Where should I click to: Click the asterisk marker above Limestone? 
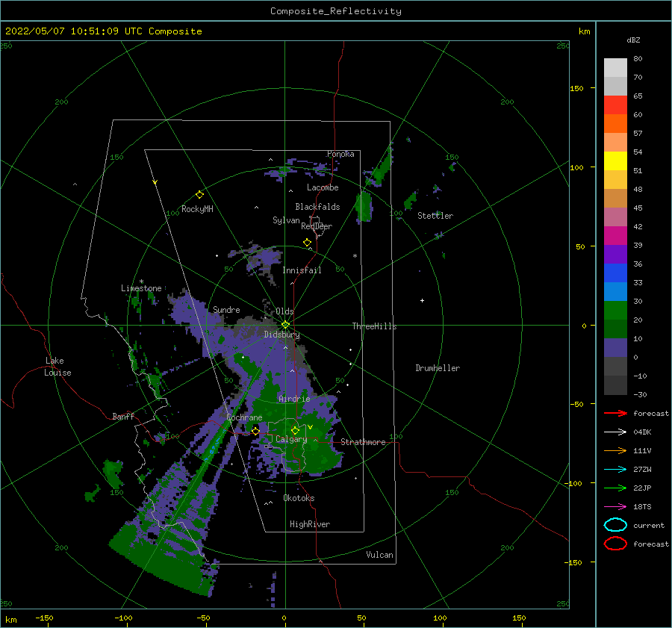141,282
